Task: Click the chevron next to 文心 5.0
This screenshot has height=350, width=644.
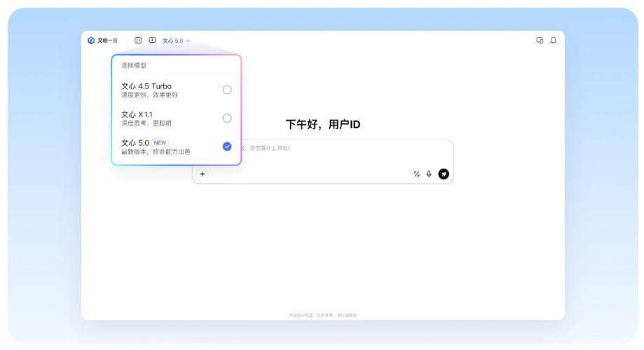Action: pos(188,41)
